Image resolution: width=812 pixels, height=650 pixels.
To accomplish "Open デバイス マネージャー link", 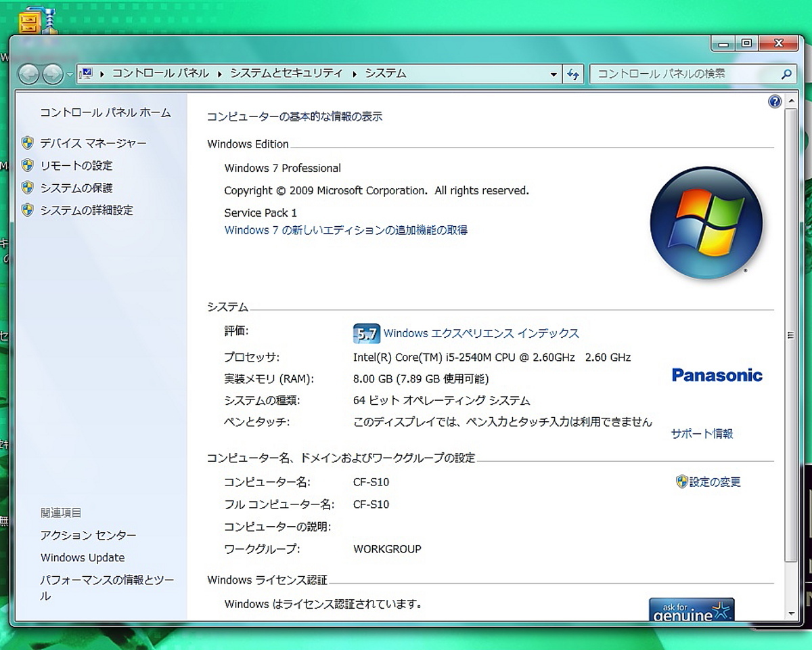I will (93, 143).
